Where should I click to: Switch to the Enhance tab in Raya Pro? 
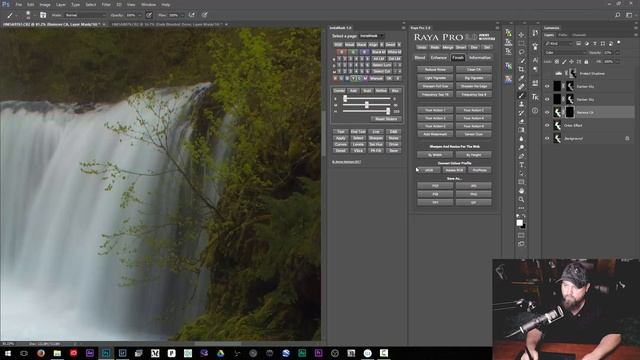point(439,58)
